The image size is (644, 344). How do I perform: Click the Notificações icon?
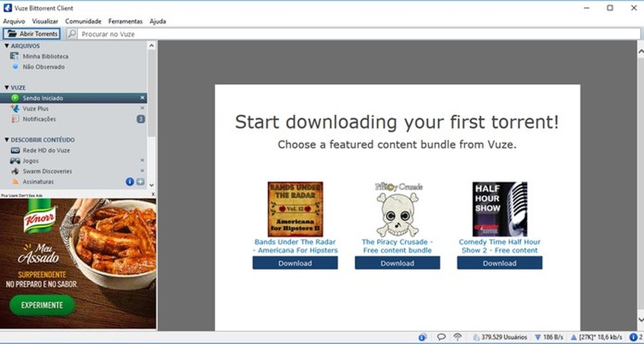[x=15, y=119]
